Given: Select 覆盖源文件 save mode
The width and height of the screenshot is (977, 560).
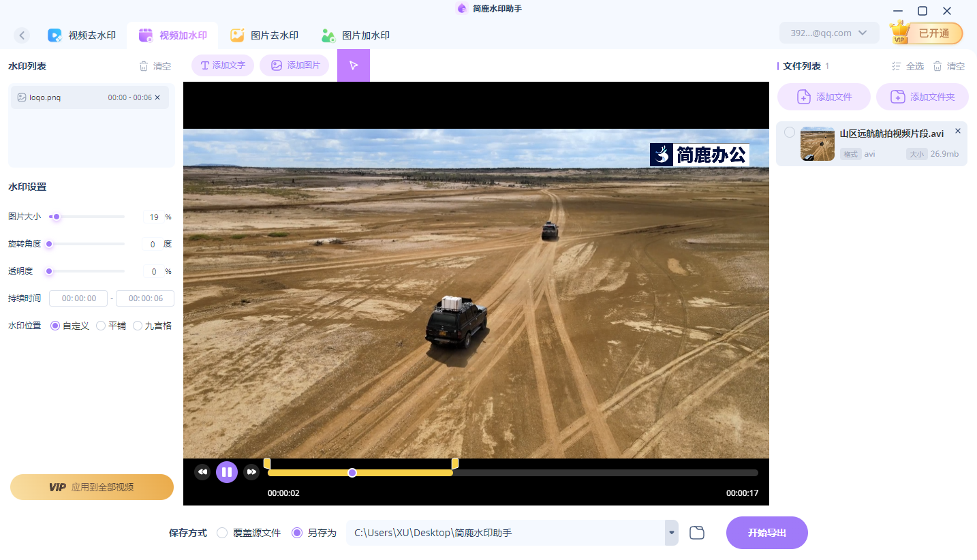Looking at the screenshot, I should [x=222, y=533].
